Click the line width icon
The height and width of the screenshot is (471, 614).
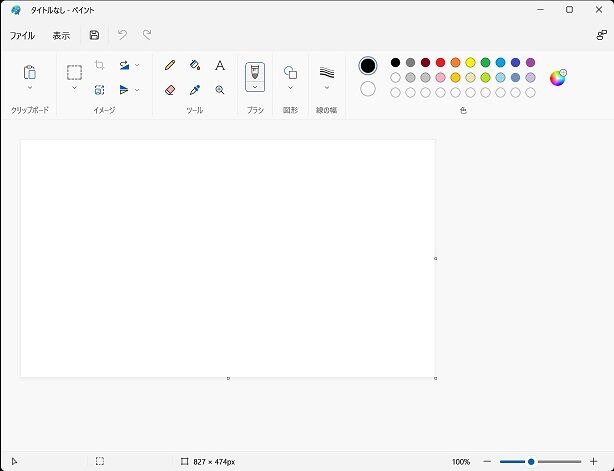[327, 72]
